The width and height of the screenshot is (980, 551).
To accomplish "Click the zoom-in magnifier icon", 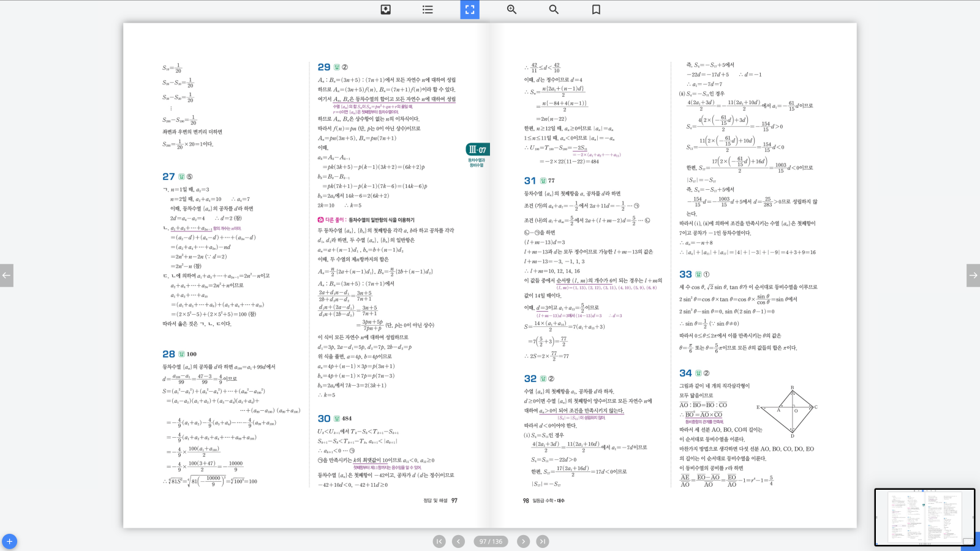I will point(511,9).
